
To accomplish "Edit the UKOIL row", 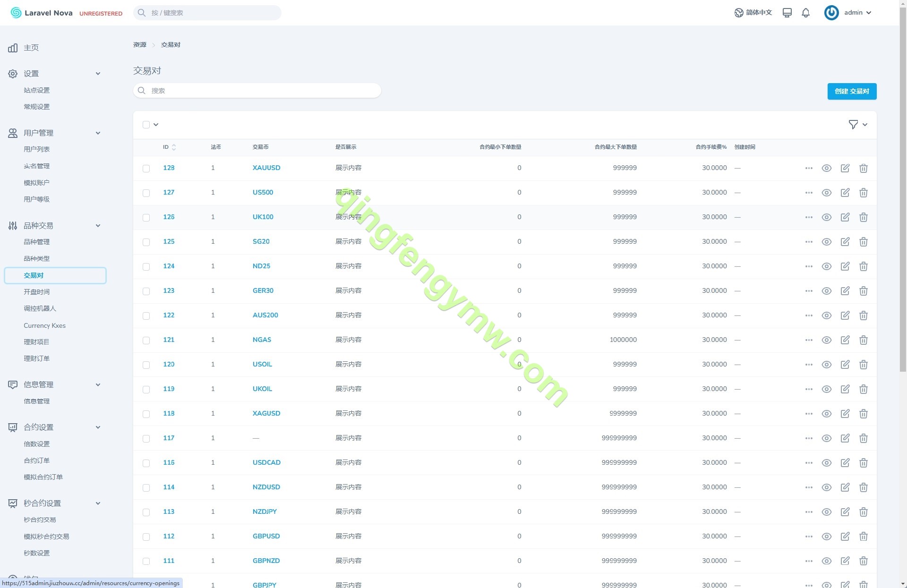I will pos(845,389).
